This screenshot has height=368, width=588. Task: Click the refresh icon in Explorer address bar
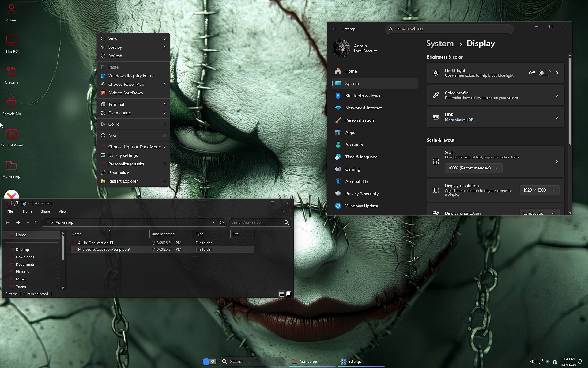(x=222, y=222)
